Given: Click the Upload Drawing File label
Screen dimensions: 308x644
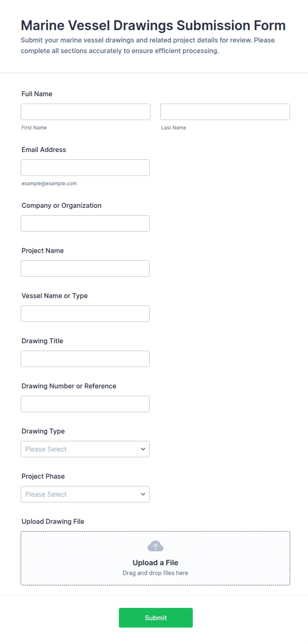Looking at the screenshot, I should click(53, 522).
